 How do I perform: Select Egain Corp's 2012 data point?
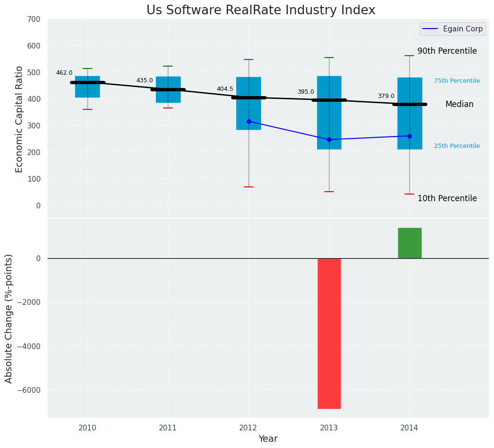point(249,121)
